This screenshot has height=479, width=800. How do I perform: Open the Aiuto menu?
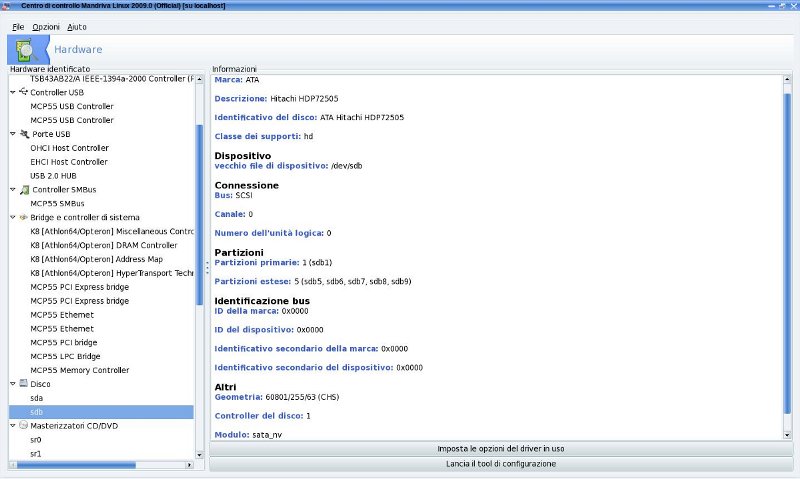click(77, 26)
